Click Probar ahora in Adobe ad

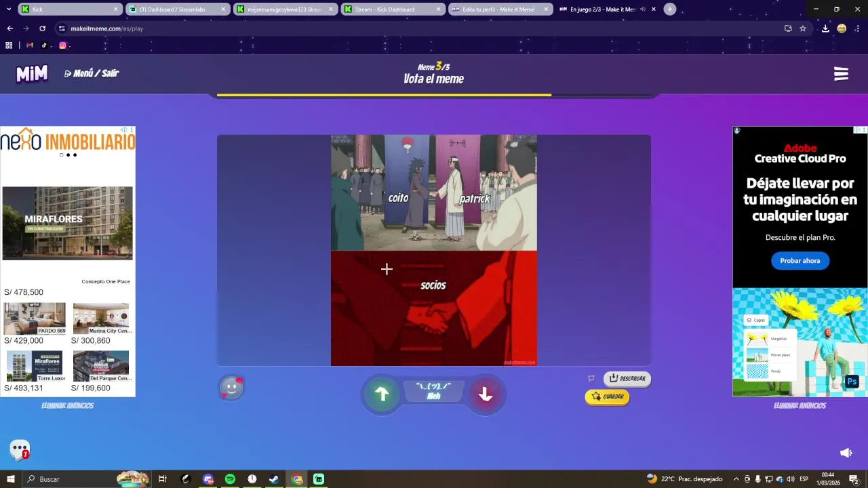(x=800, y=261)
